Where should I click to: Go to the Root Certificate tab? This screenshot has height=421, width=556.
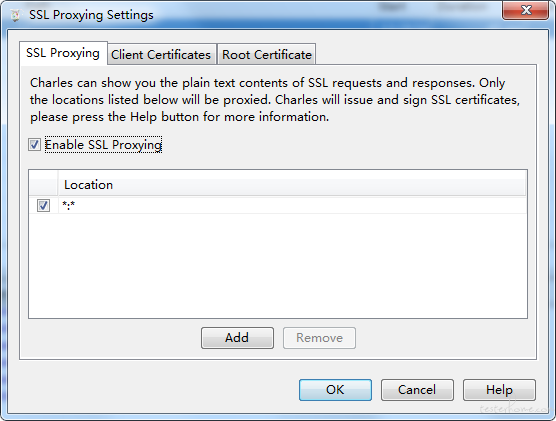(267, 55)
